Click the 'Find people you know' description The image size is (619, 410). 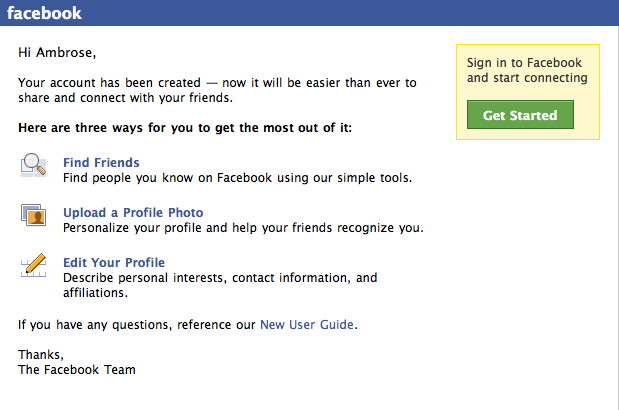tap(237, 178)
